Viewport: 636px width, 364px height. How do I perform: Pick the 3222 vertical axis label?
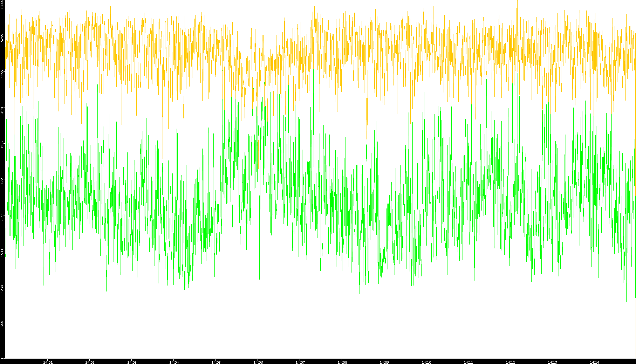coord(2,181)
